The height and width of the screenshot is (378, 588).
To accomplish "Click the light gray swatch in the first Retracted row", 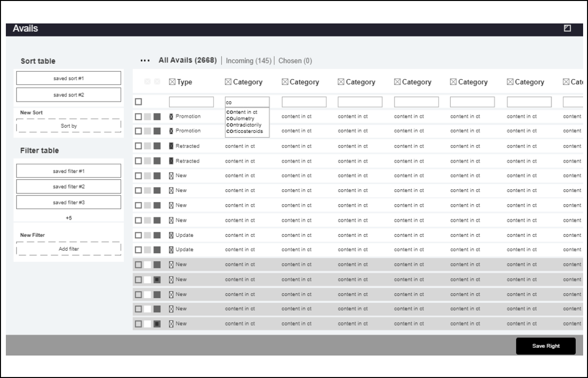I will click(147, 146).
